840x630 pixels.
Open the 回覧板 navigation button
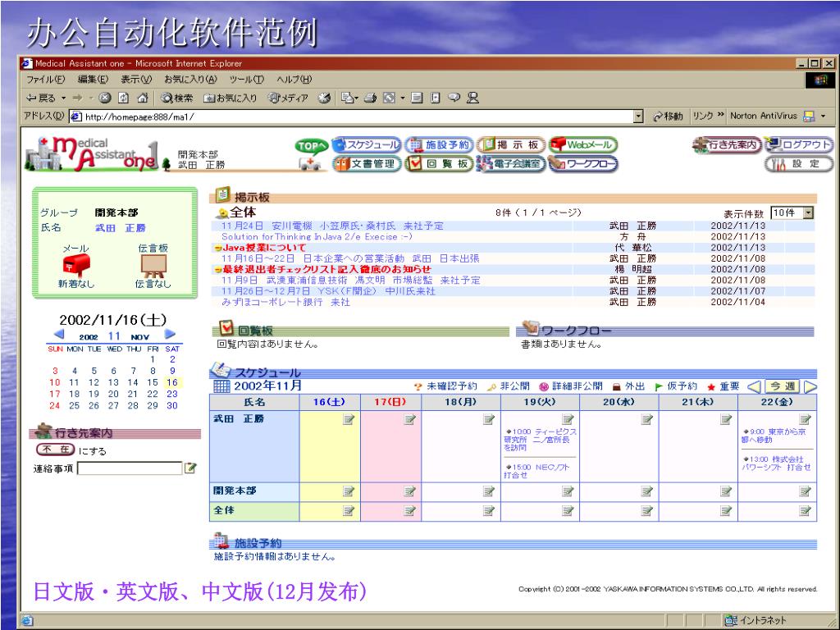pyautogui.click(x=440, y=164)
